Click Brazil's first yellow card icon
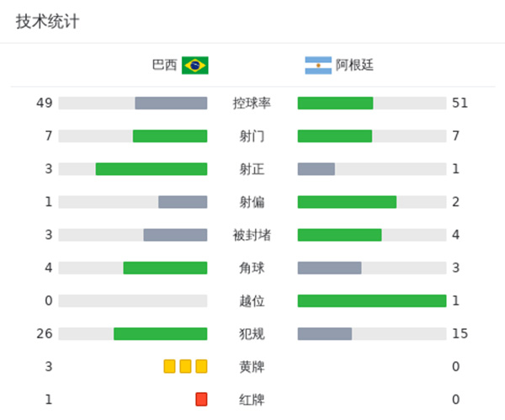The width and height of the screenshot is (505, 420). (170, 366)
